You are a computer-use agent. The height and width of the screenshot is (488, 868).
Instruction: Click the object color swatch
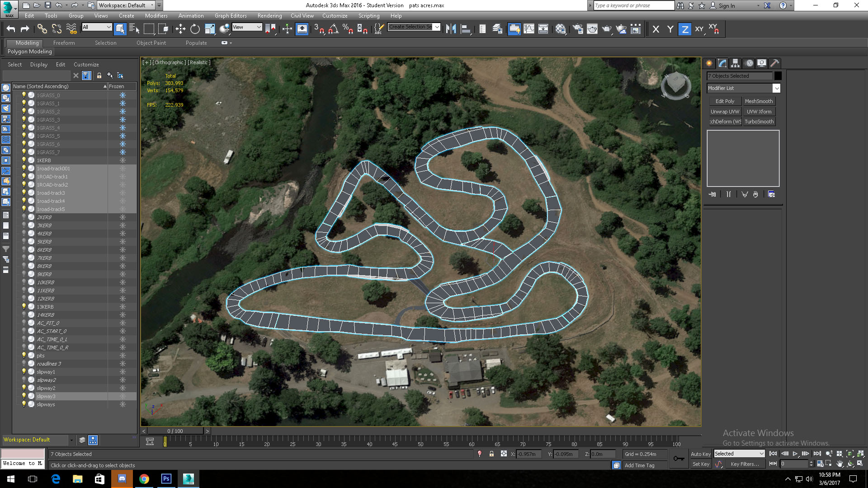pyautogui.click(x=778, y=76)
